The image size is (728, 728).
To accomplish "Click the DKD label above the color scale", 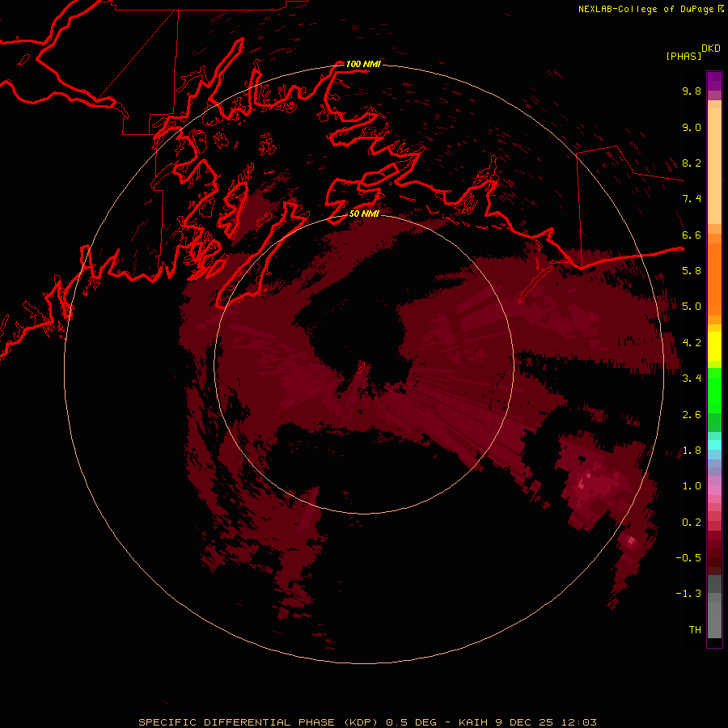I will (x=711, y=49).
